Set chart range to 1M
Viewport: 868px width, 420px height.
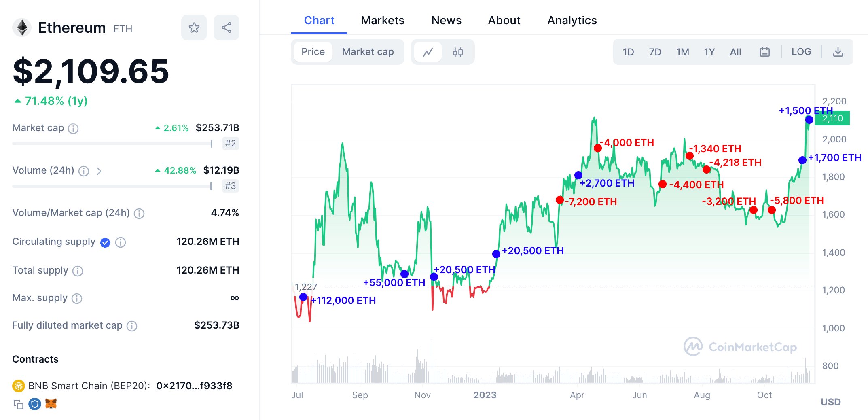682,52
